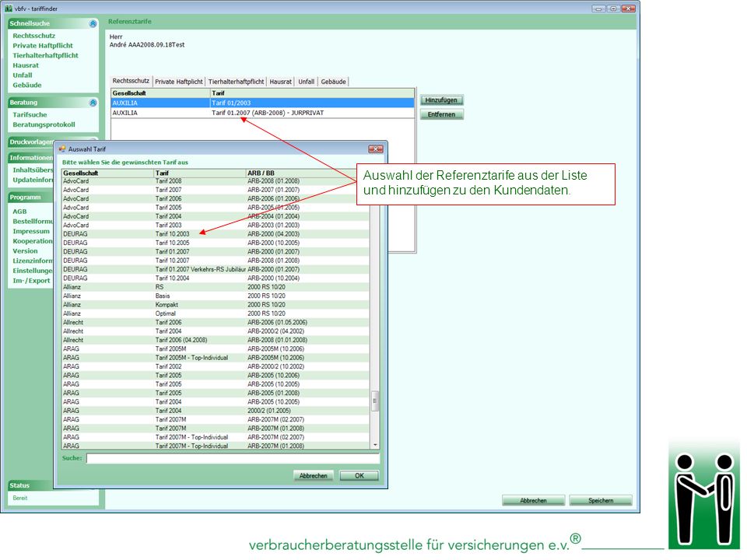Open Tierhalterhaftpflicht in Schnellsuche sidebar
747x560 pixels.
(x=45, y=55)
